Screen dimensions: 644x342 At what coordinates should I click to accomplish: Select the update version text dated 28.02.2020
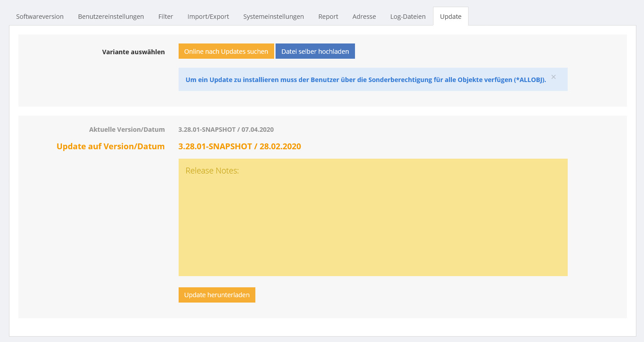click(239, 147)
